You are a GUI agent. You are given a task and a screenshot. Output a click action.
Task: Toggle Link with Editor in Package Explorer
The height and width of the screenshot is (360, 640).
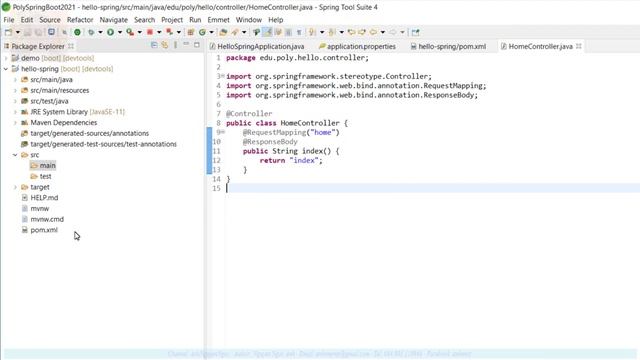tap(165, 45)
